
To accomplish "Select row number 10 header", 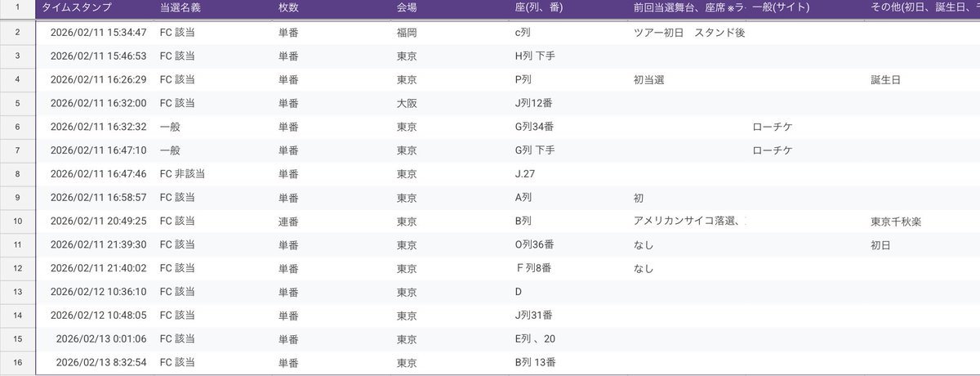I will (17, 222).
